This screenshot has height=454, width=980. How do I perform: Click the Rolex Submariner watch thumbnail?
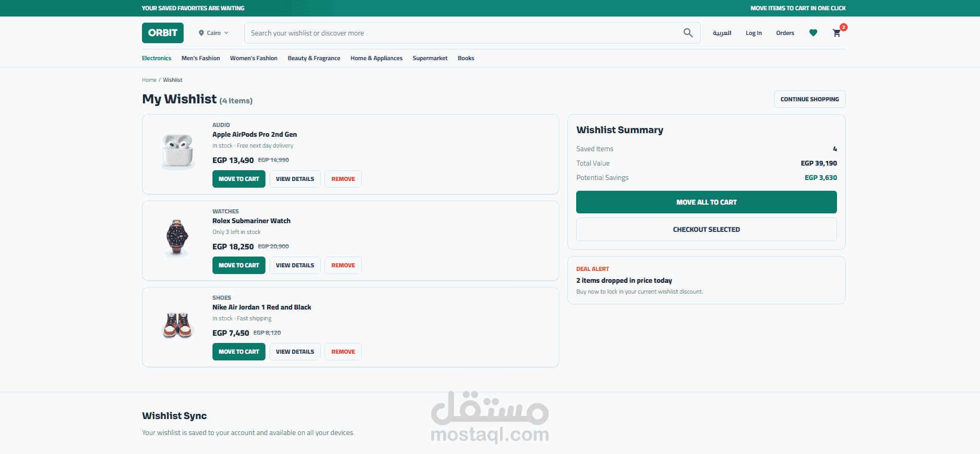177,238
